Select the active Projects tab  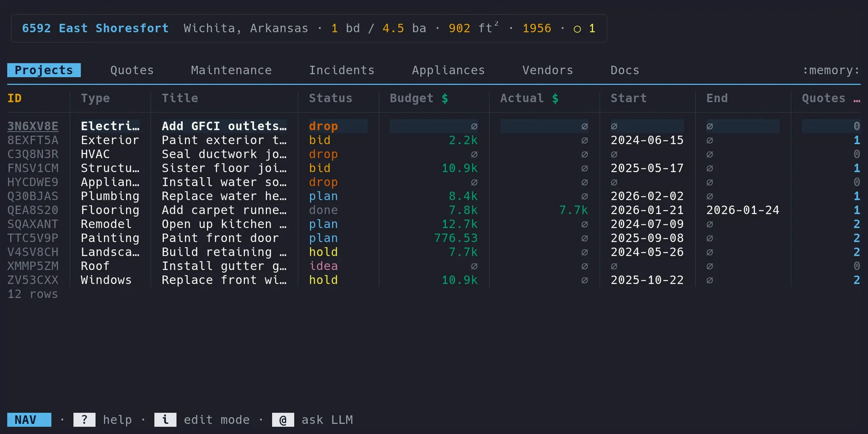pos(44,70)
